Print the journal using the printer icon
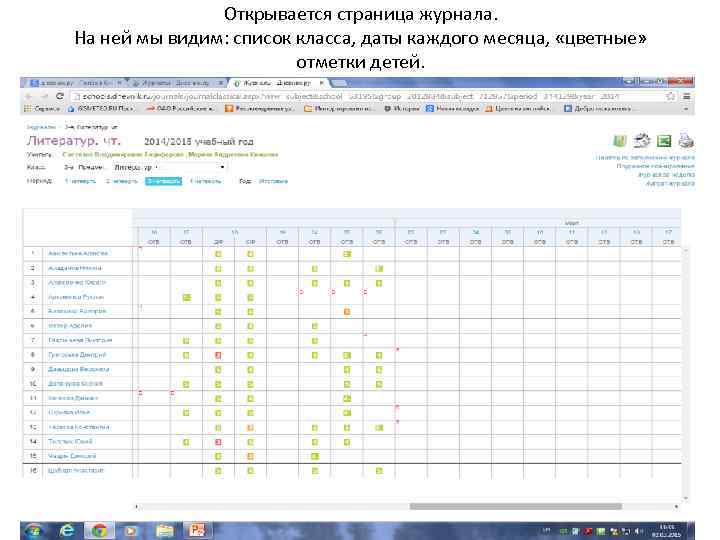 coord(686,141)
